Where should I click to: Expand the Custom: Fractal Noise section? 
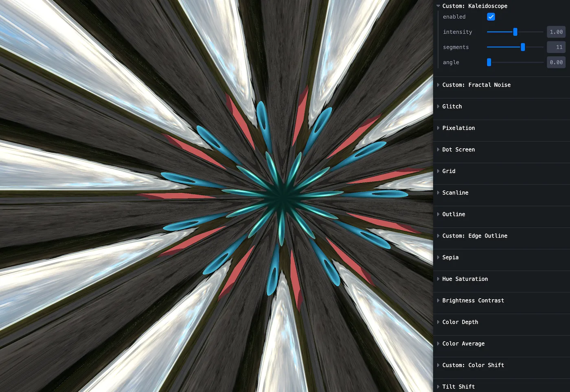[x=476, y=85]
